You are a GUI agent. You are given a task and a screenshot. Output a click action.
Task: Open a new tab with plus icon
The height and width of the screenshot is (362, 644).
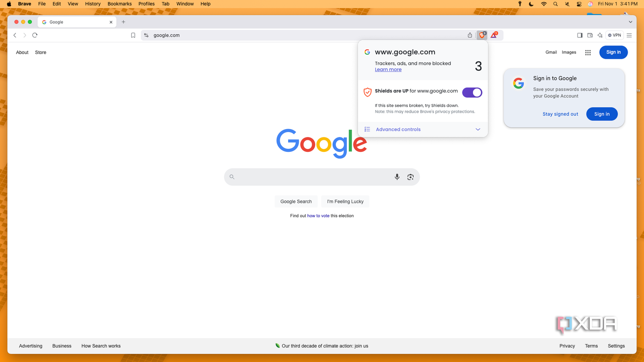pyautogui.click(x=123, y=22)
